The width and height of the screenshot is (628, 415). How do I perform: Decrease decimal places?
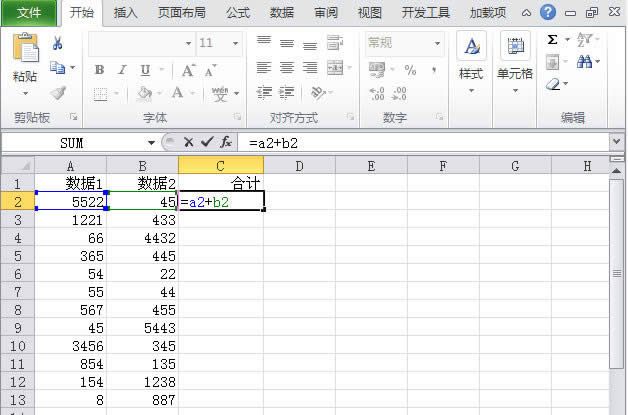(399, 94)
